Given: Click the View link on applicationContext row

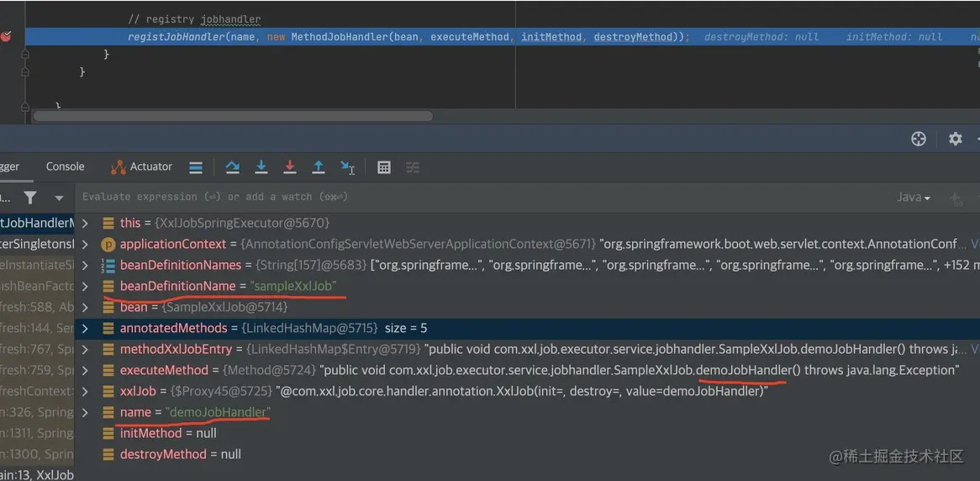Looking at the screenshot, I should [974, 244].
